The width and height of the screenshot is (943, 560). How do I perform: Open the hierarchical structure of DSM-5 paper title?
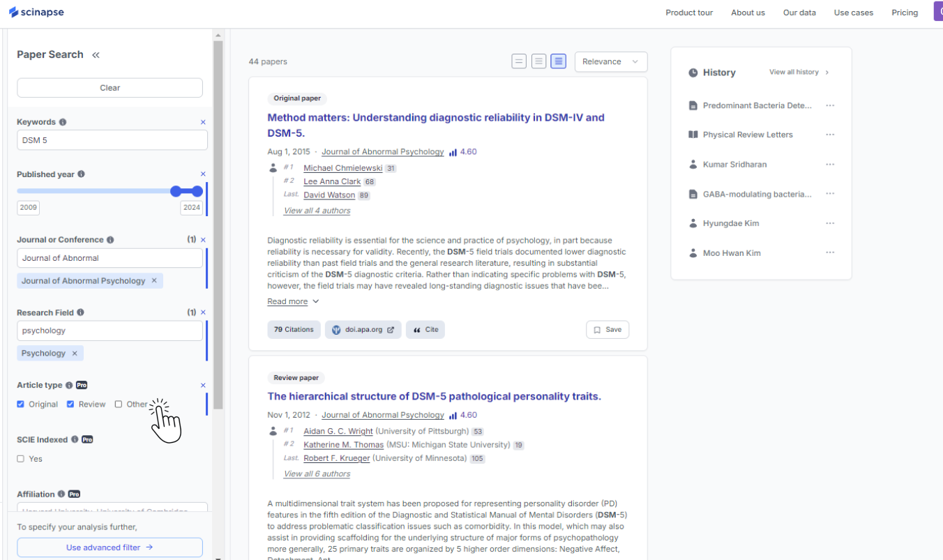[434, 397]
